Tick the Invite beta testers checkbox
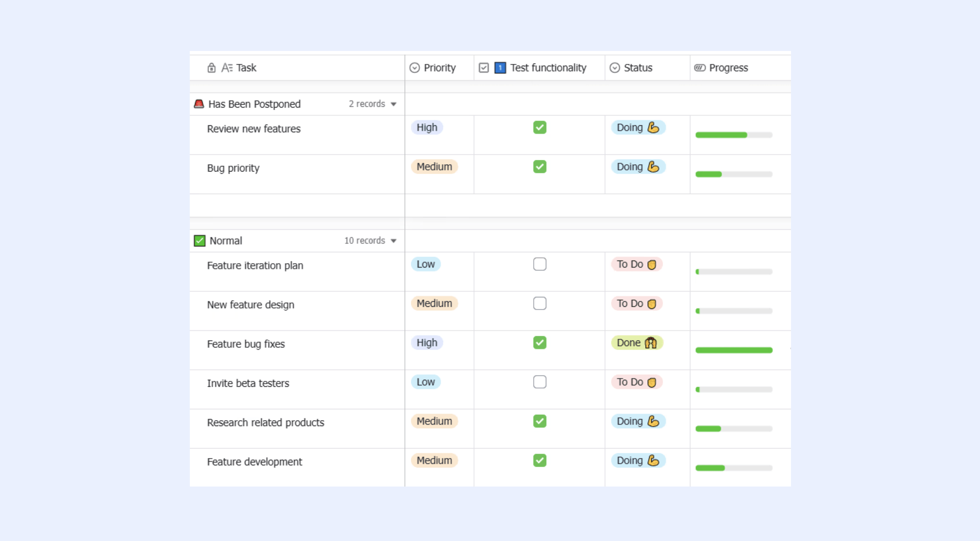The image size is (980, 541). tap(540, 382)
